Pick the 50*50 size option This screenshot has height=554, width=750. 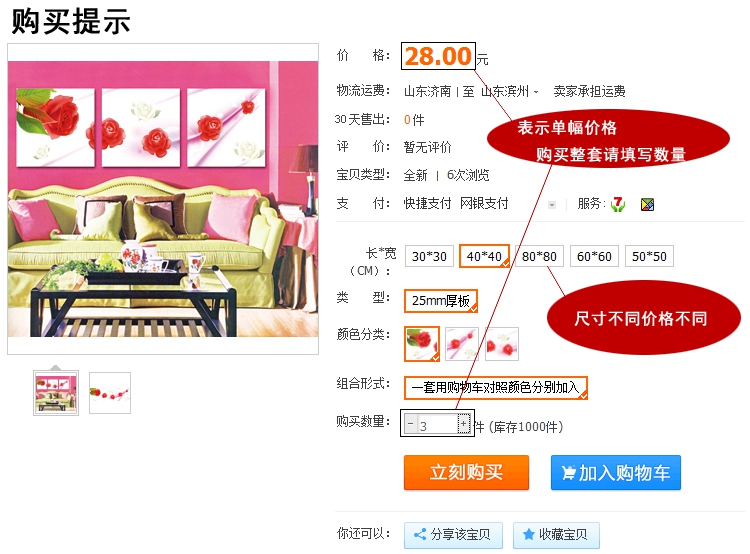coord(649,256)
